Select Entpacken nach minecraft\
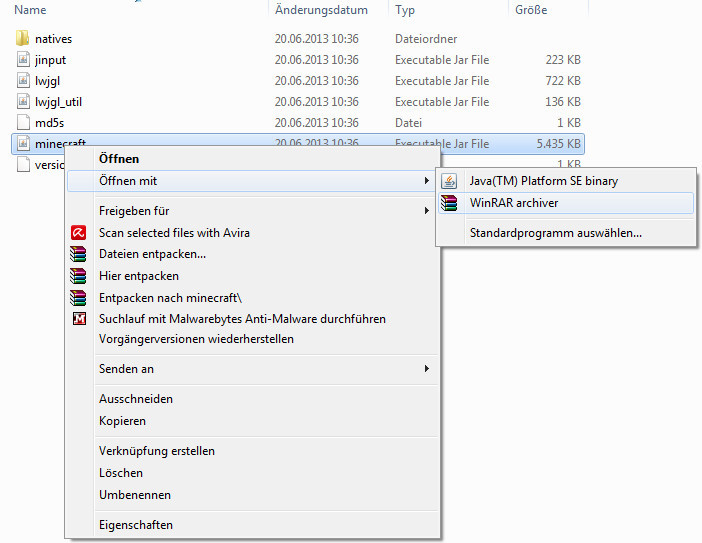 pyautogui.click(x=170, y=298)
